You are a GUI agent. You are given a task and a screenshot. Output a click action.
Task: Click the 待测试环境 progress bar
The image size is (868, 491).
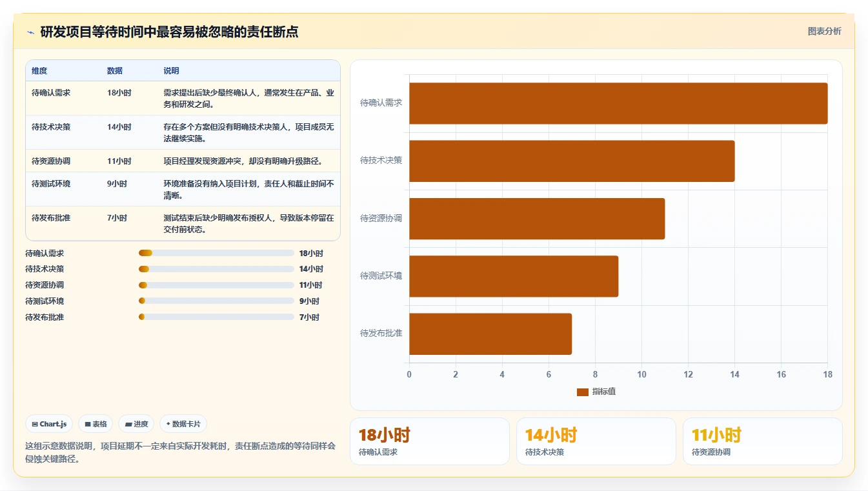216,301
